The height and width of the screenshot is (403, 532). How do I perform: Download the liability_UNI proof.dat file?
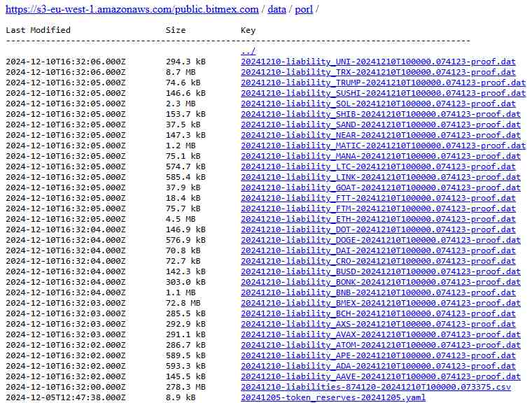[x=378, y=62]
